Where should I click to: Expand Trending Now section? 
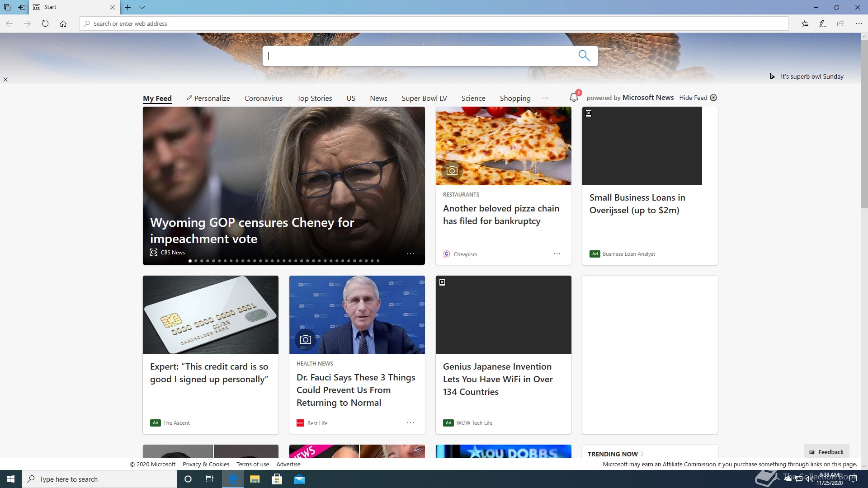tap(616, 454)
